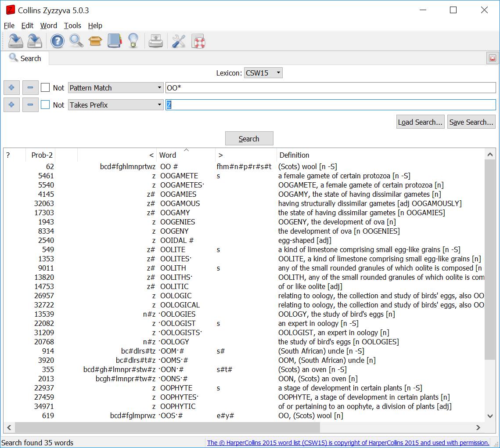Click the magnifying glass icon in the toolbar
The image size is (500, 448).
(76, 41)
